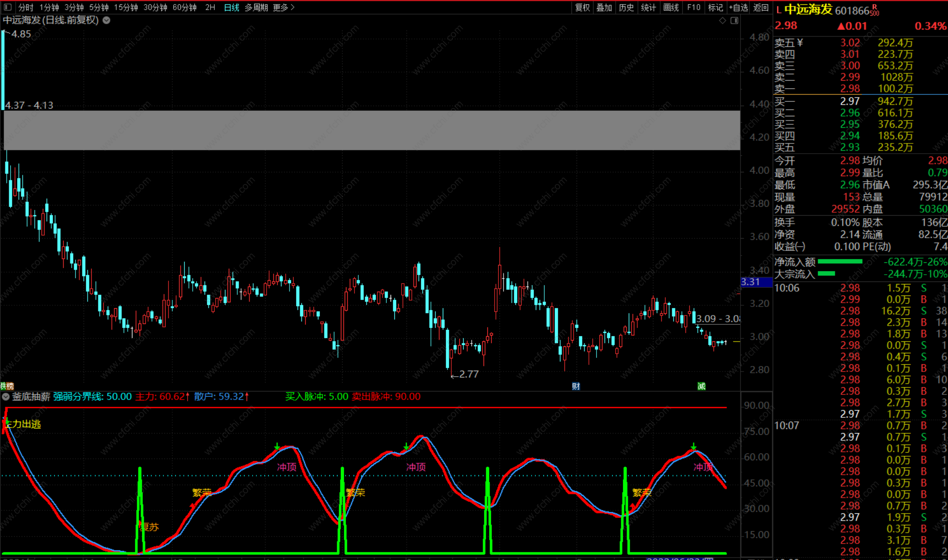Collapse the 釜底抽薪 indicator panel arrow
Screen dimensions: 948x560
point(6,397)
